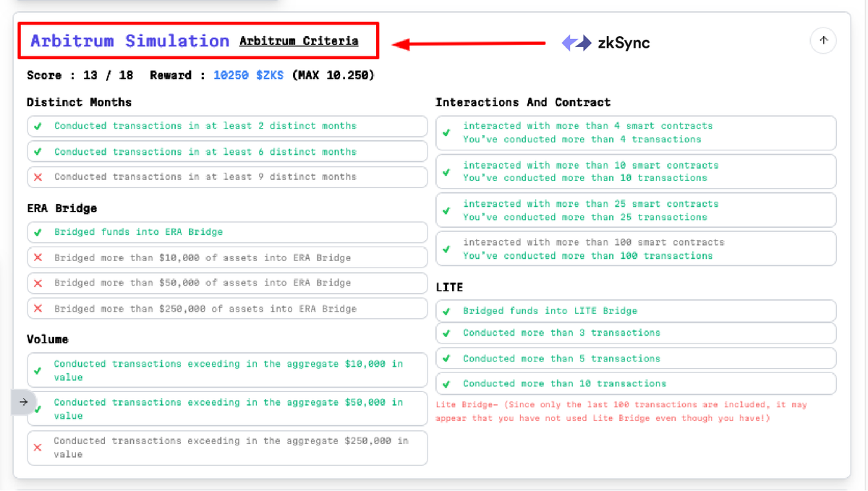Click the Distinct Months section heading
Image resolution: width=868 pixels, height=491 pixels.
[x=79, y=103]
